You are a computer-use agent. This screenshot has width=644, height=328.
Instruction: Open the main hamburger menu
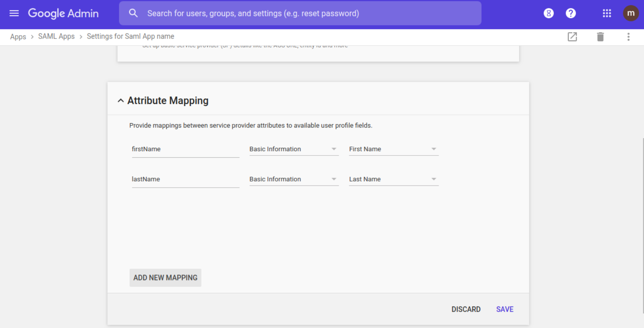(x=14, y=13)
